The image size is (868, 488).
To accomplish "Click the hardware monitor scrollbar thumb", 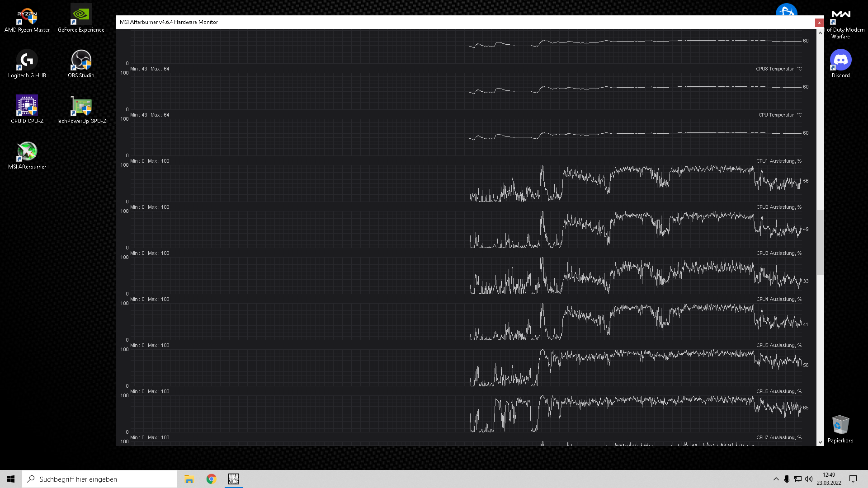I will [820, 242].
